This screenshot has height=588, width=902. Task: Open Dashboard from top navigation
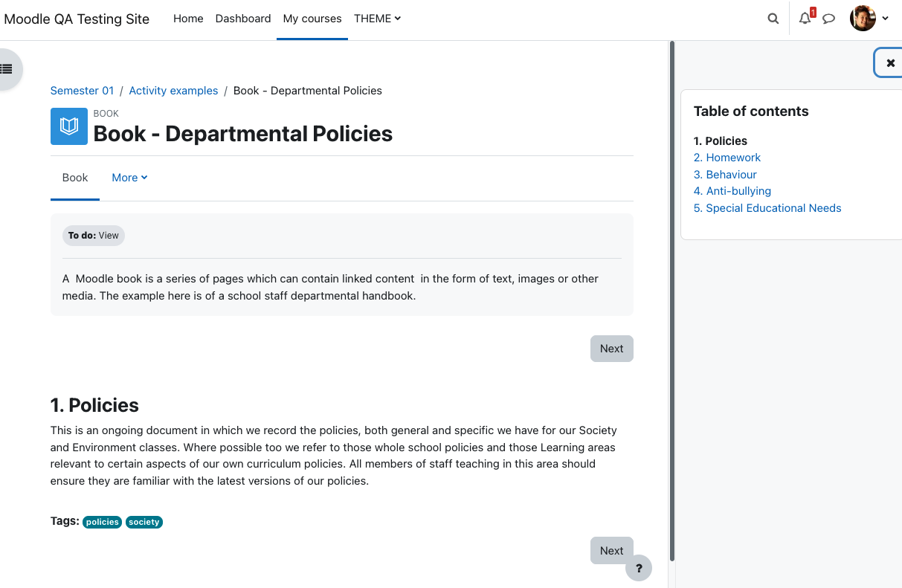[243, 19]
